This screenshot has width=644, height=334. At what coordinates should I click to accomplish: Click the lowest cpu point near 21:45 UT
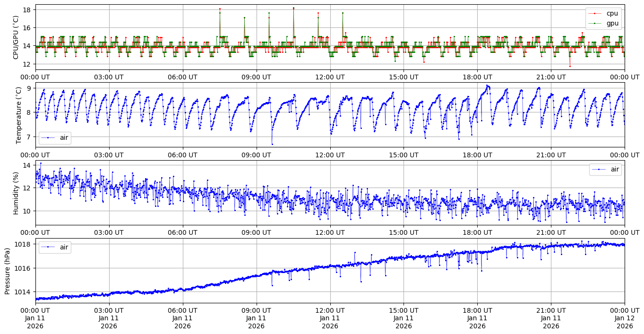point(570,66)
